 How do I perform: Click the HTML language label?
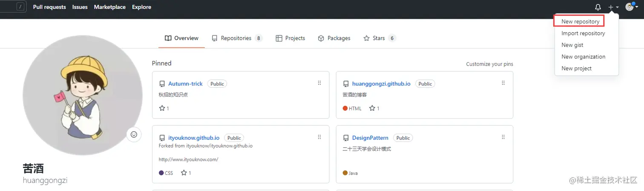point(355,108)
